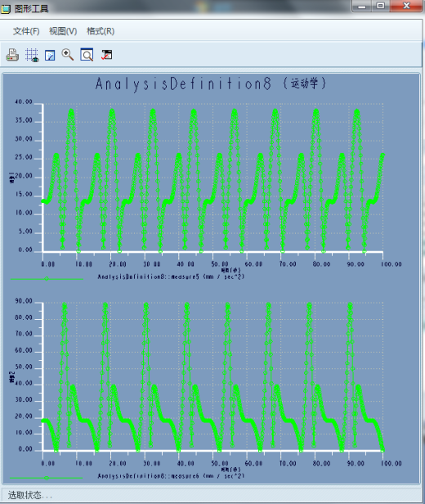The width and height of the screenshot is (425, 504).
Task: Click the 图形工具 window icon in title bar
Action: click(x=6, y=9)
